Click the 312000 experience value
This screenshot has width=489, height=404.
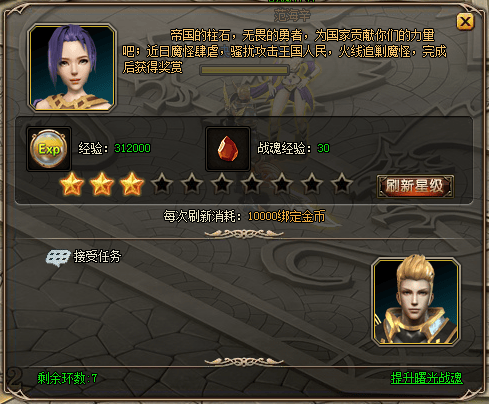pyautogui.click(x=132, y=148)
